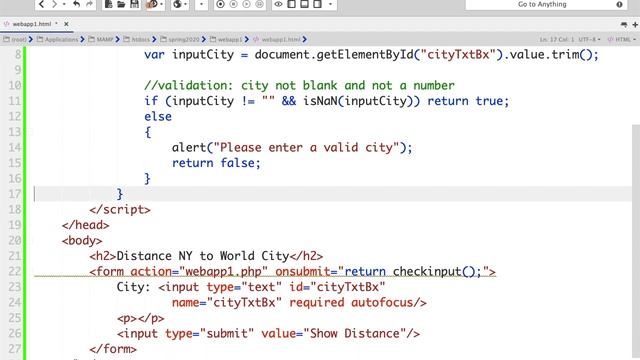Open the HTML language dropdown

pyautogui.click(x=622, y=40)
